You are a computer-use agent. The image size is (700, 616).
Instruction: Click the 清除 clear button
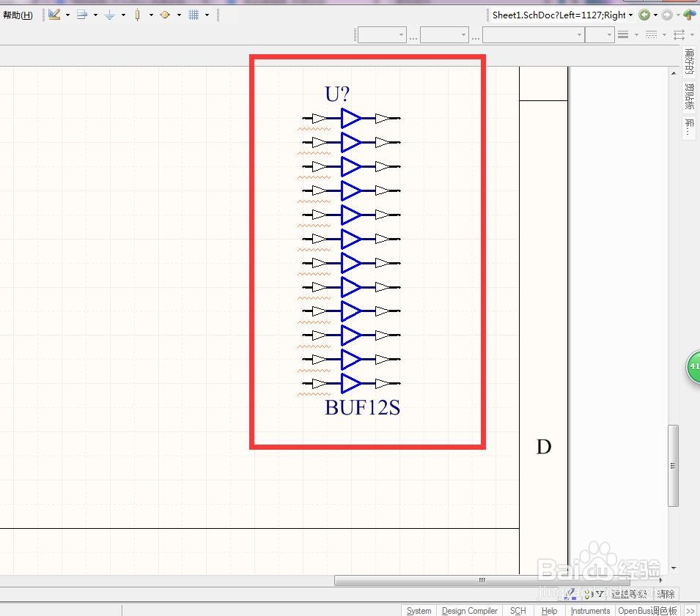coord(666,594)
